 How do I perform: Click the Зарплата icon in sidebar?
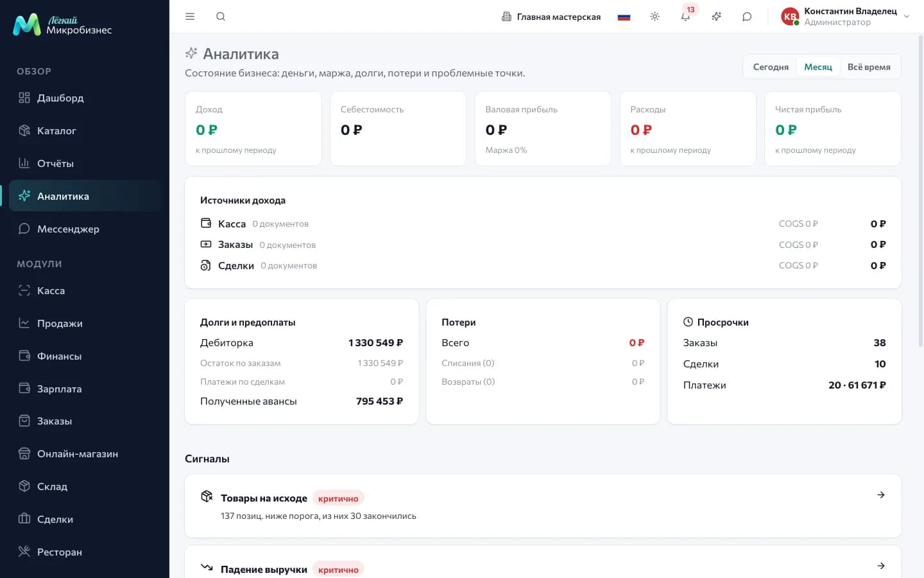(24, 389)
